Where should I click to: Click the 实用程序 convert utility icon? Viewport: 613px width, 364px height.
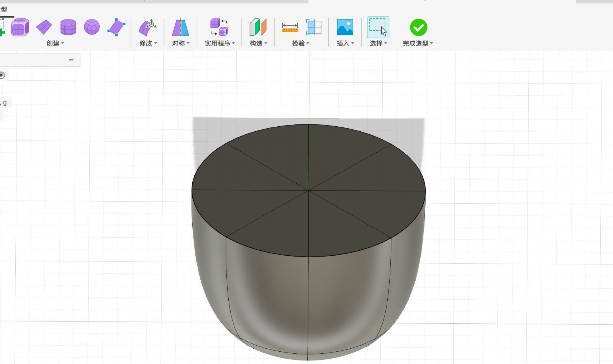(x=218, y=27)
